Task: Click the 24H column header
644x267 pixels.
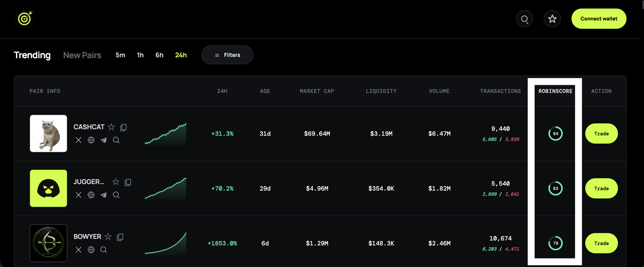Action: point(222,91)
